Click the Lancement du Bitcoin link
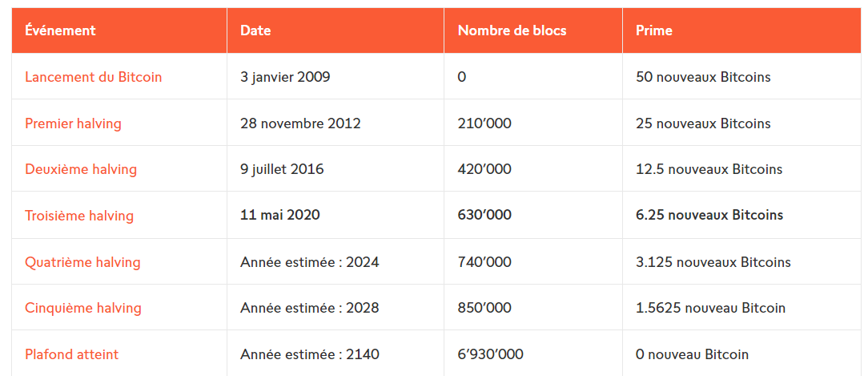 (x=94, y=77)
